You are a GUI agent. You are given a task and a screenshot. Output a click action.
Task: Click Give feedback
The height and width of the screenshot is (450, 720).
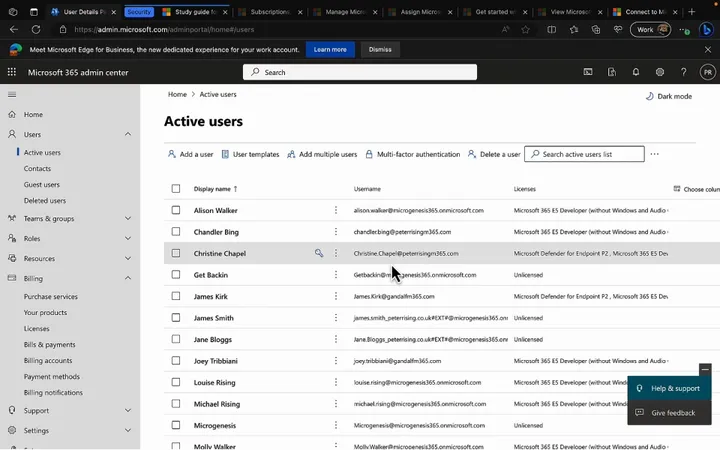click(x=669, y=413)
